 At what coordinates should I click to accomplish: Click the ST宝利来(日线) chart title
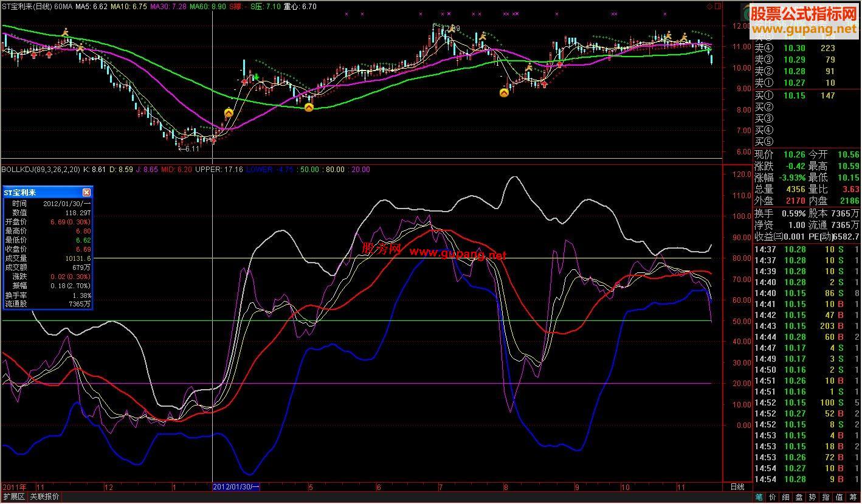(x=27, y=6)
